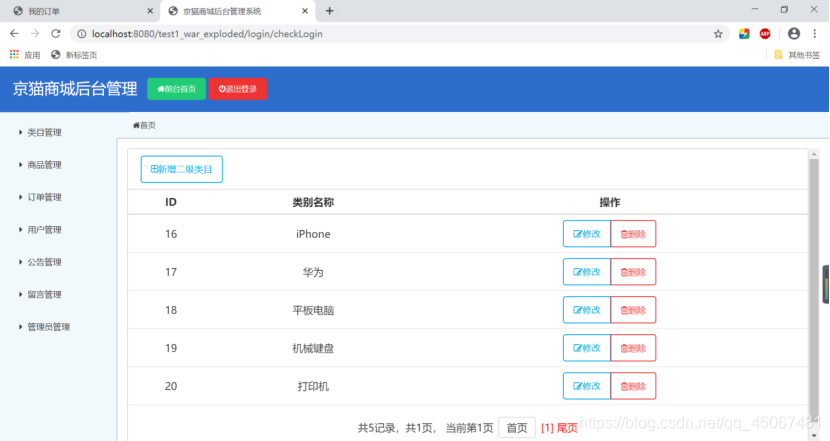Bookmark this page with the star icon
Image resolution: width=830 pixels, height=441 pixels.
point(718,34)
